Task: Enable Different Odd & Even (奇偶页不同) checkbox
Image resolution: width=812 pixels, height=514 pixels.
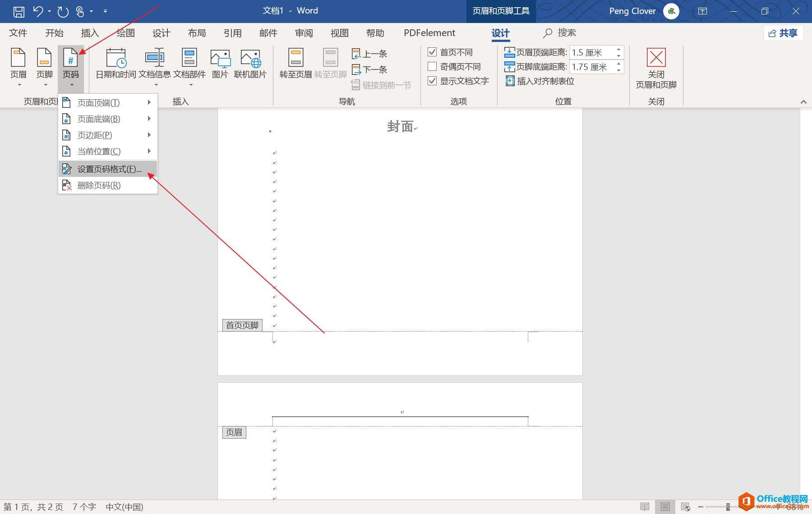Action: (432, 67)
